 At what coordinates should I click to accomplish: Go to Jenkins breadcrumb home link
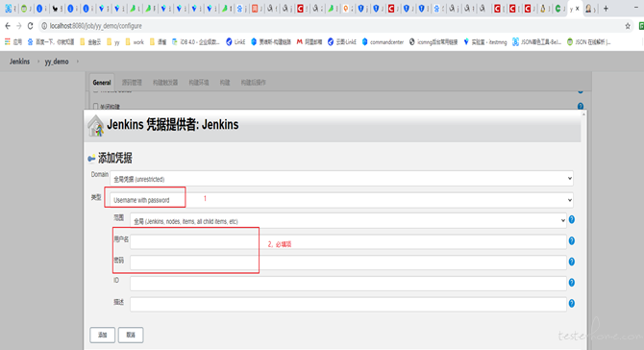(20, 62)
